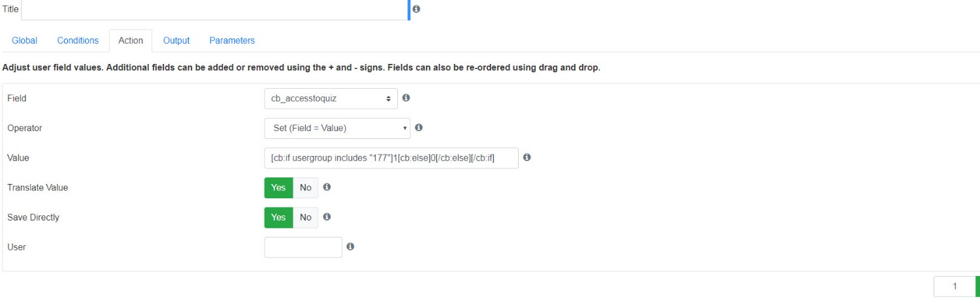Screen dimensions: 980x304
Task: Set Translate Value to Yes
Action: (278, 188)
